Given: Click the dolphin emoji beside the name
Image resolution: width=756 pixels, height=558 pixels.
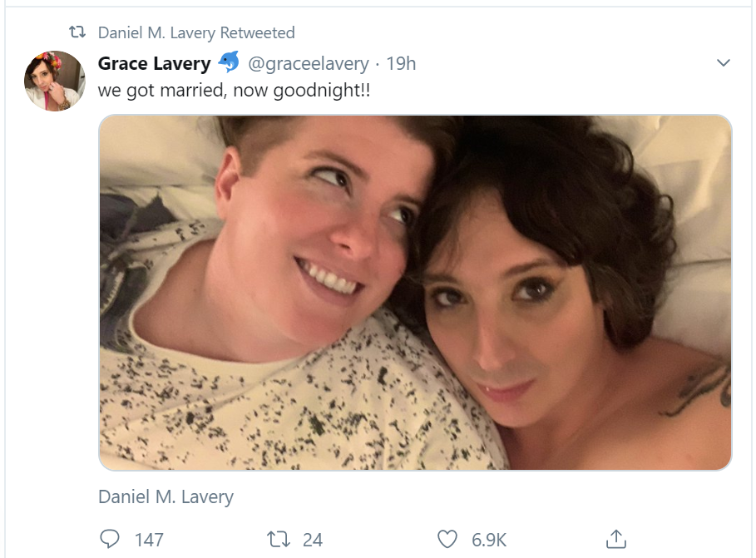Looking at the screenshot, I should (228, 62).
